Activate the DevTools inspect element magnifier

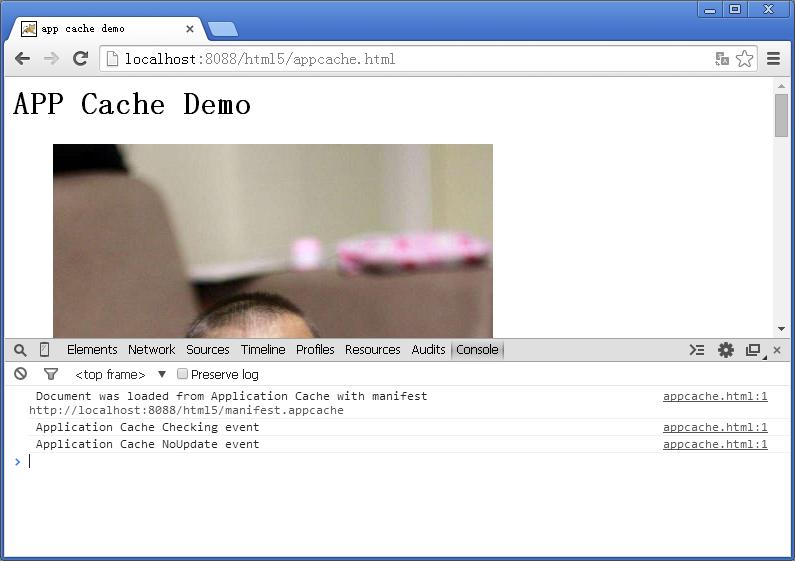20,350
